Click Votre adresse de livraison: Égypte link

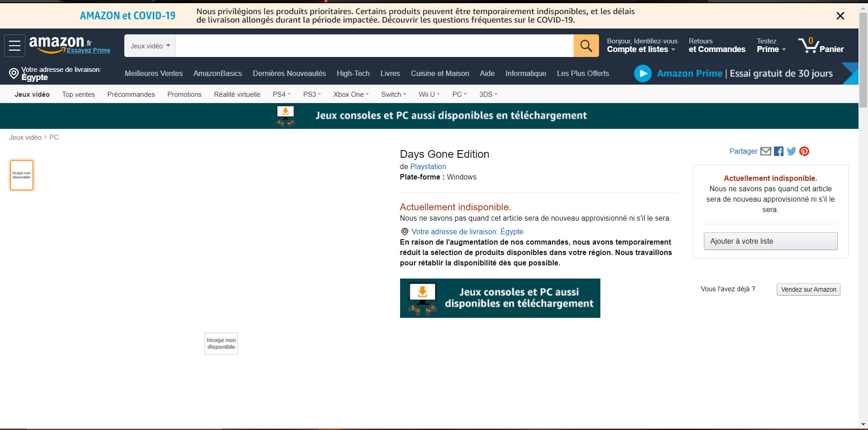pos(467,232)
